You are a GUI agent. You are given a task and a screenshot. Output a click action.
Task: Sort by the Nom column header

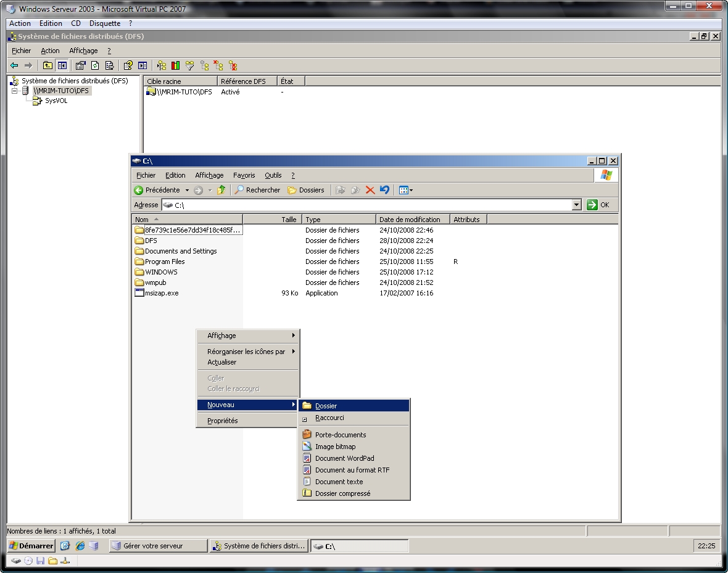(x=187, y=220)
